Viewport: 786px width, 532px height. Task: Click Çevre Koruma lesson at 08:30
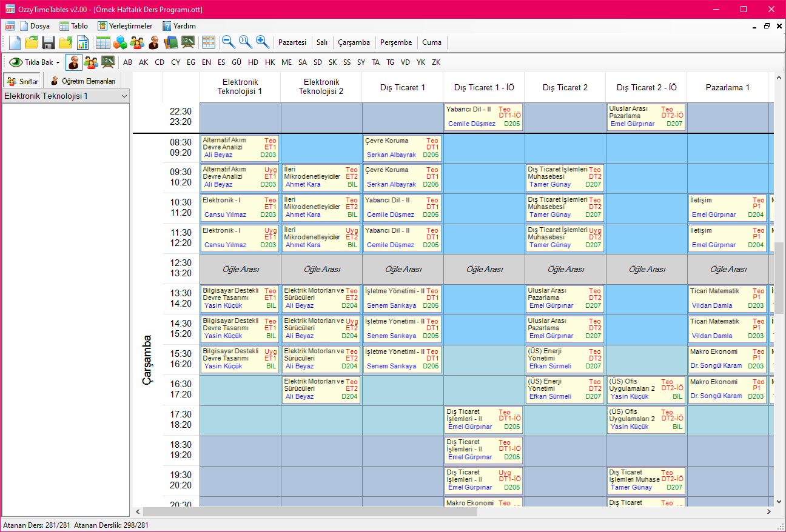pos(403,148)
